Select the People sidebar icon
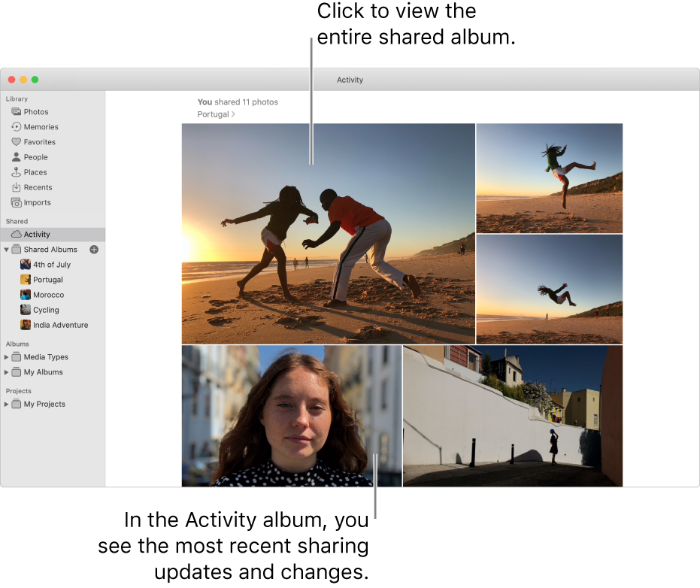This screenshot has height=588, width=700. 17,156
